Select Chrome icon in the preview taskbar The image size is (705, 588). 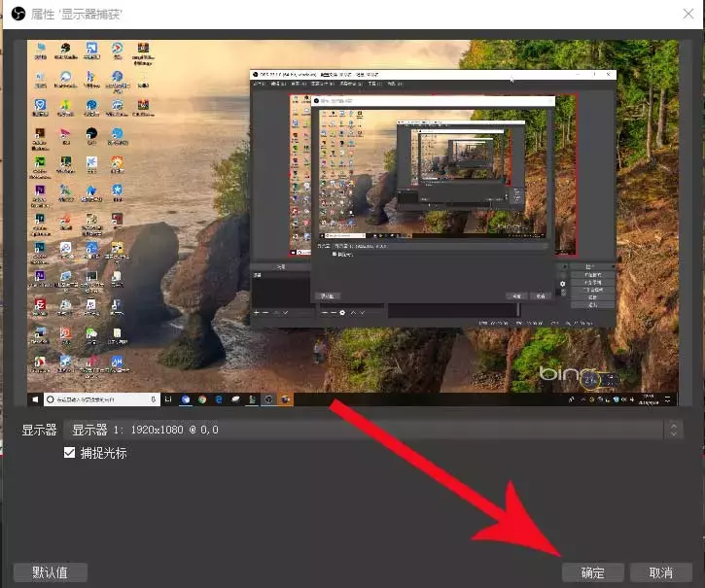click(x=202, y=399)
